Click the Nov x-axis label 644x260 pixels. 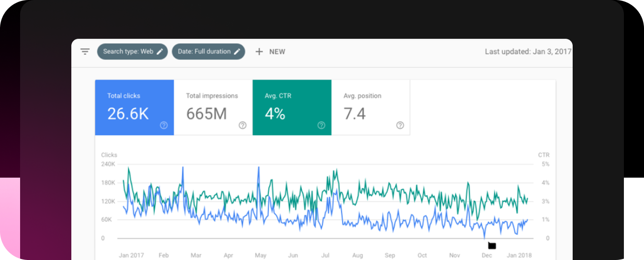(455, 256)
